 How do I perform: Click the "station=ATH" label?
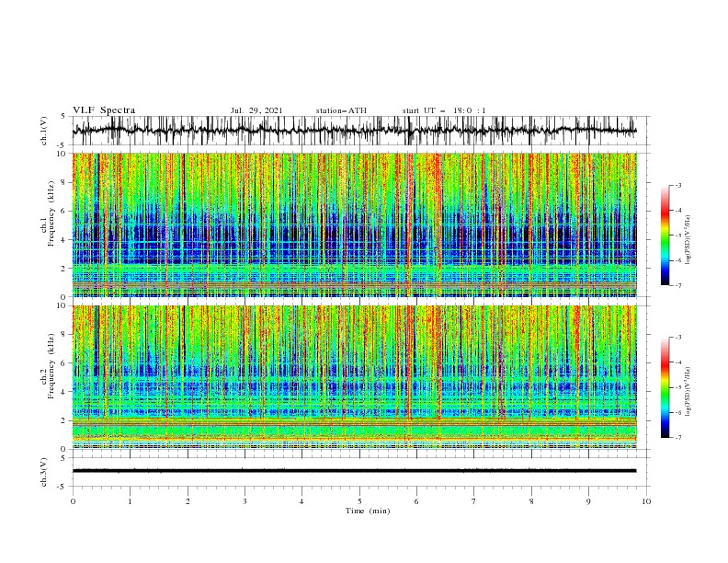(341, 110)
